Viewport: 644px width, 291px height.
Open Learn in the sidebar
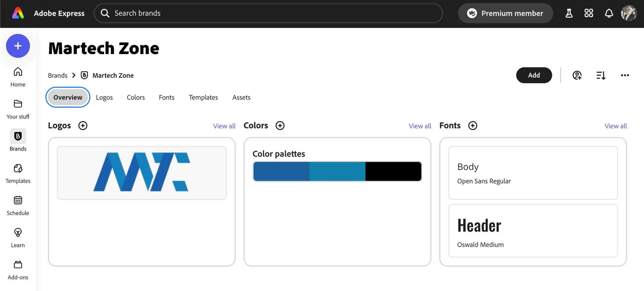pyautogui.click(x=18, y=238)
